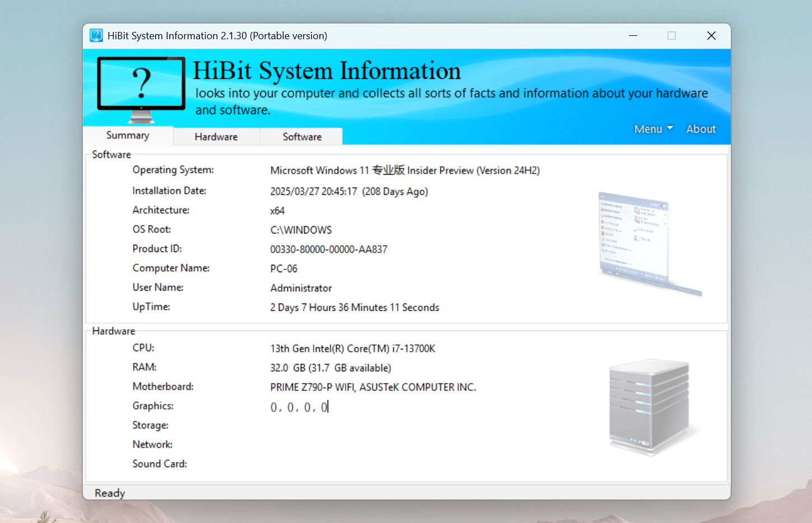812x523 pixels.
Task: Switch to the Software tab
Action: (x=302, y=137)
